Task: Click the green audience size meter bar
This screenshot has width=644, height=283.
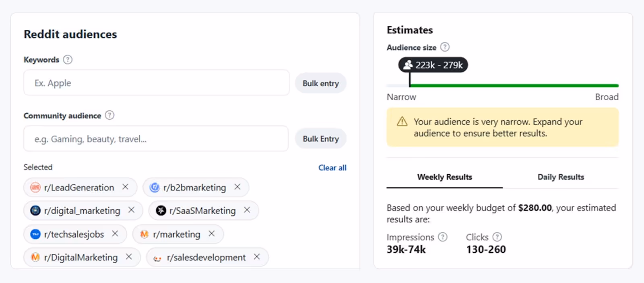Action: (x=514, y=85)
